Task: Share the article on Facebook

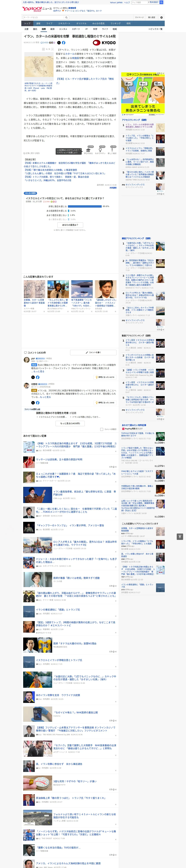Action: (x=63, y=43)
